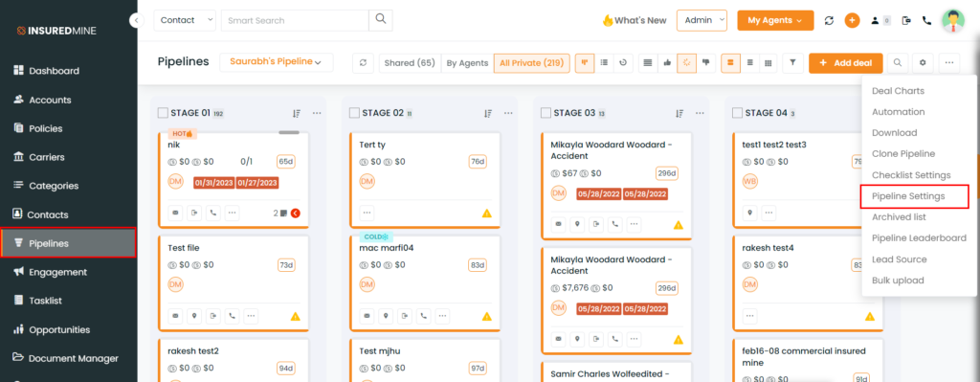Click the Smart Search magnifier button
980x382 pixels.
pos(381,20)
